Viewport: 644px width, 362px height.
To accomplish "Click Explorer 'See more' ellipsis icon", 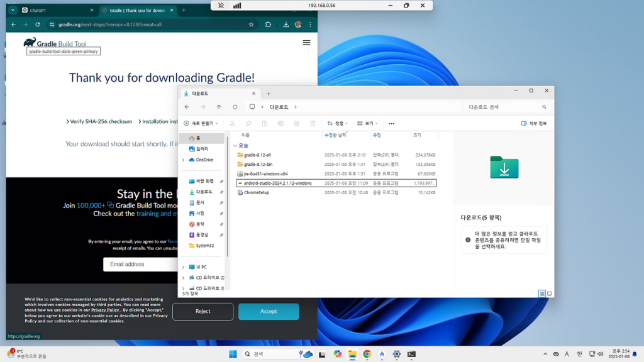I will [x=391, y=124].
